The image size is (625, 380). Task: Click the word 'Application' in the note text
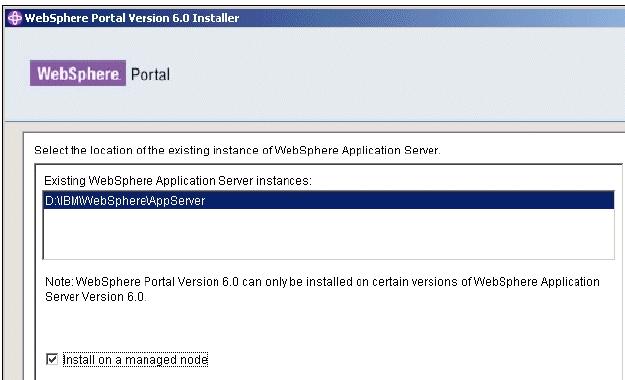570,282
